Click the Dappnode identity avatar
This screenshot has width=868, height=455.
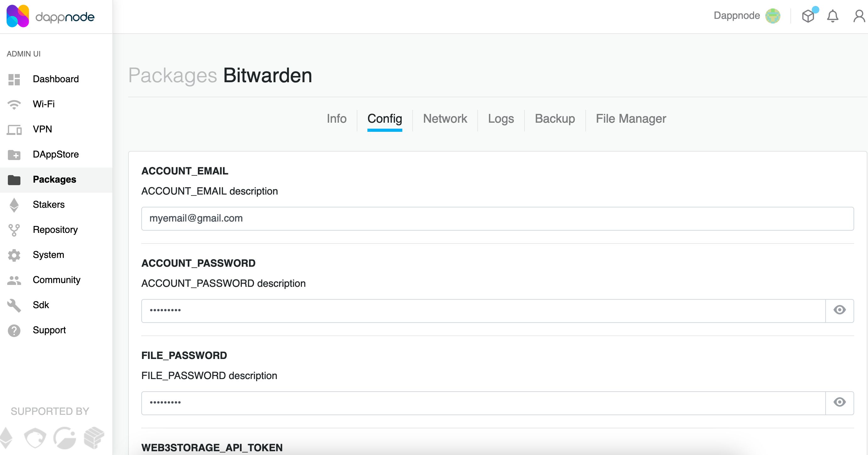pyautogui.click(x=773, y=16)
